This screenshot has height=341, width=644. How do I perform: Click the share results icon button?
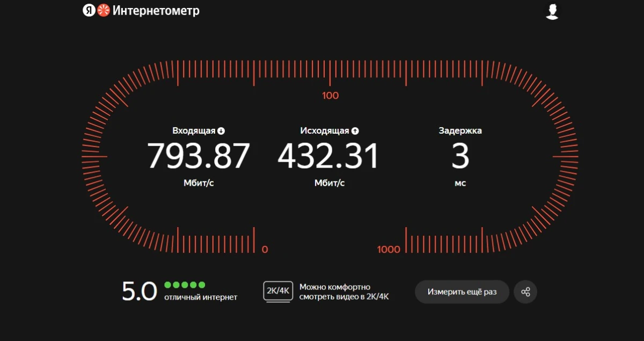(x=525, y=292)
